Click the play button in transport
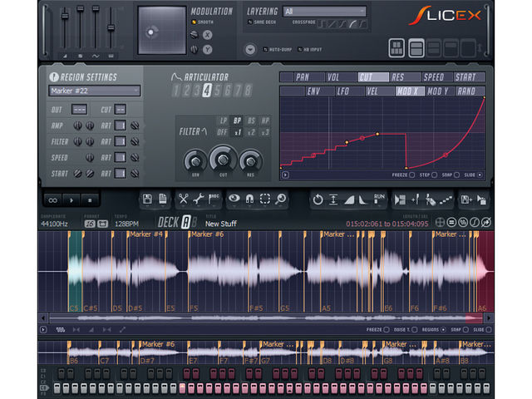The height and width of the screenshot is (399, 532). pyautogui.click(x=71, y=200)
